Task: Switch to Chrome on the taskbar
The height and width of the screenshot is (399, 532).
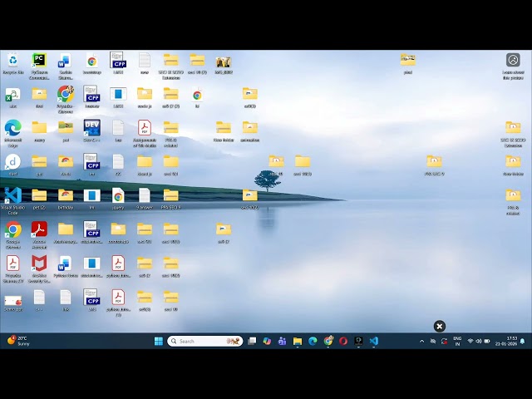Action: 328,341
